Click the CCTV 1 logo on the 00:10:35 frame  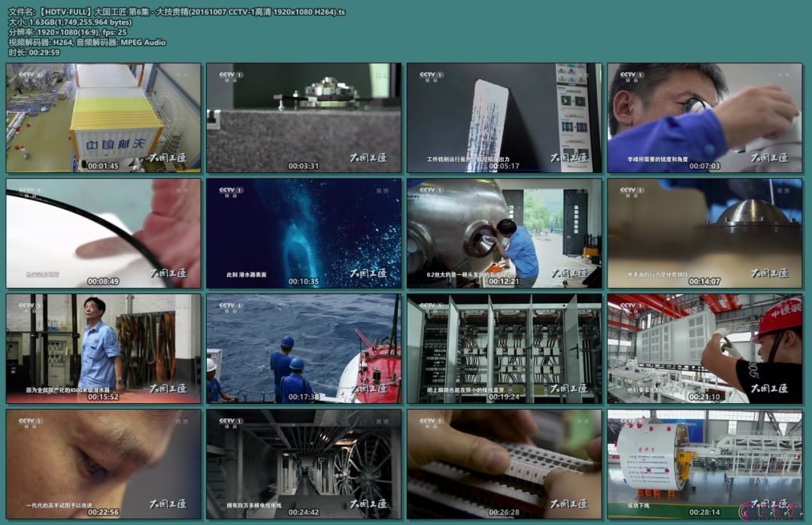[231, 192]
